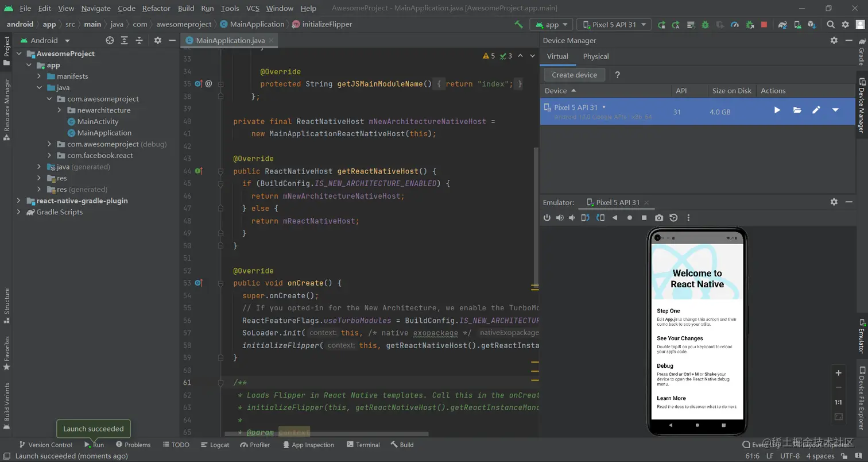Viewport: 868px width, 462px height.
Task: Open the Build menu
Action: tap(186, 8)
